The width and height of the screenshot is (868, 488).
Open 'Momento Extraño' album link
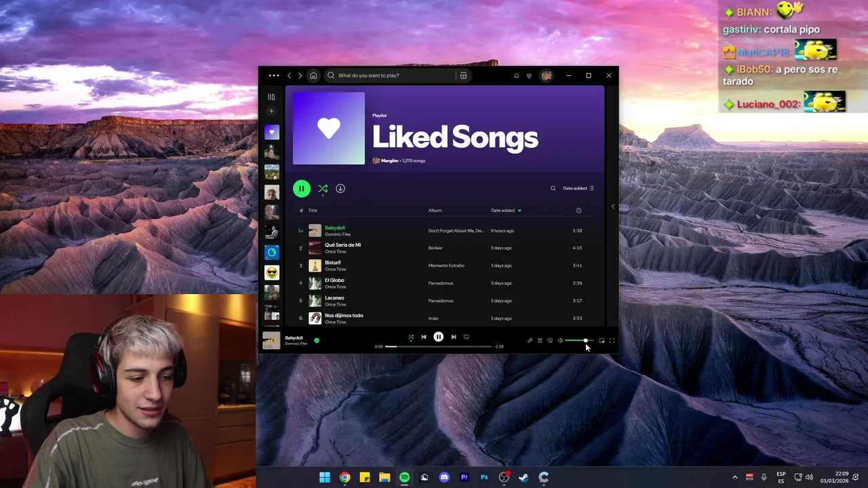point(446,266)
